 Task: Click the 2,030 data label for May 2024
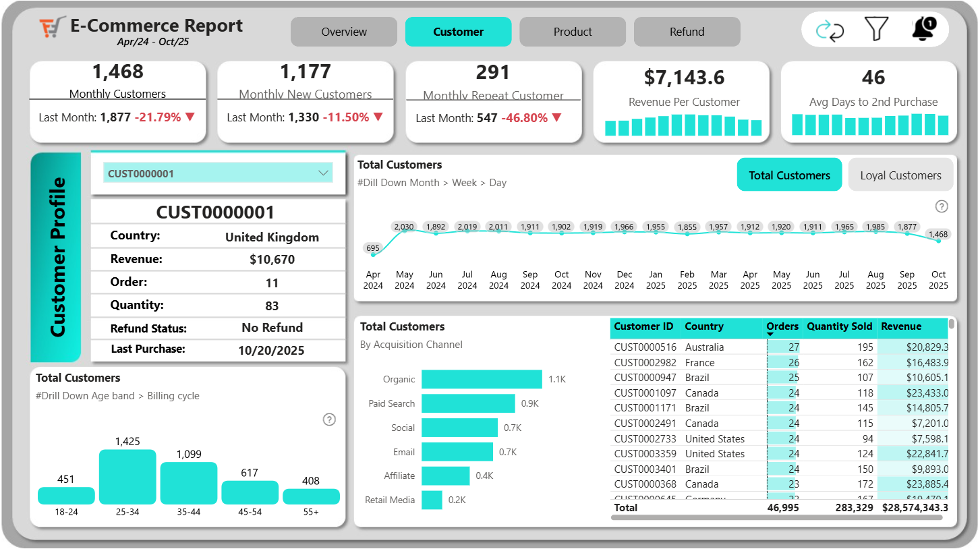tap(404, 227)
